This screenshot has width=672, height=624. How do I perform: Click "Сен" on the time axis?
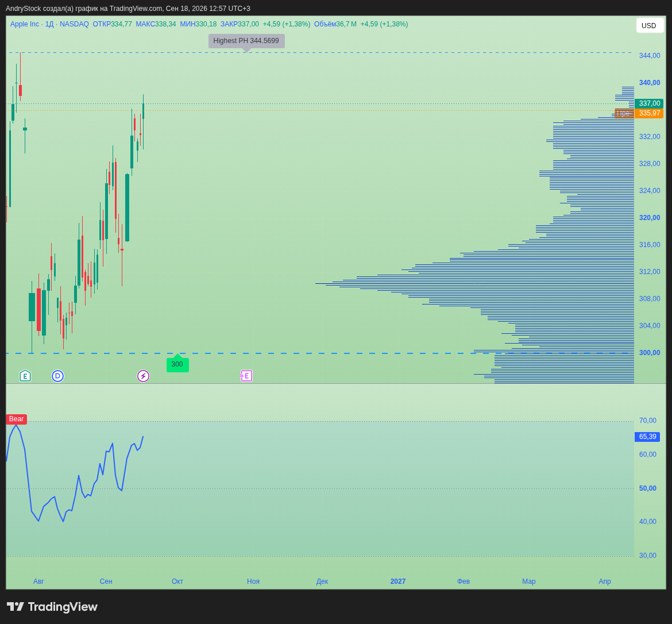106,581
